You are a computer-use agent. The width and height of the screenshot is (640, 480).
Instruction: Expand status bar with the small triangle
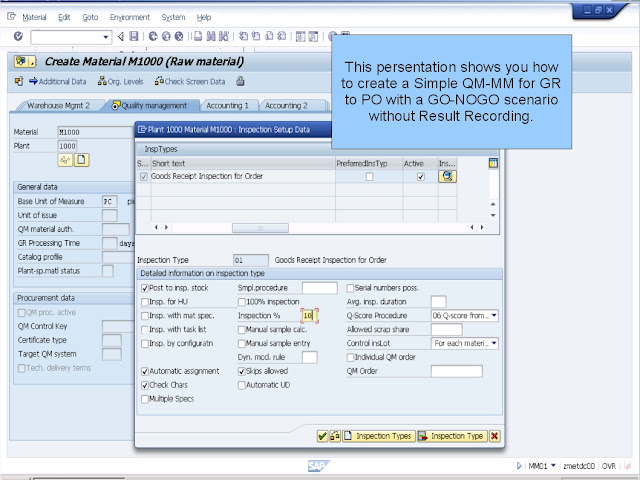click(x=519, y=465)
